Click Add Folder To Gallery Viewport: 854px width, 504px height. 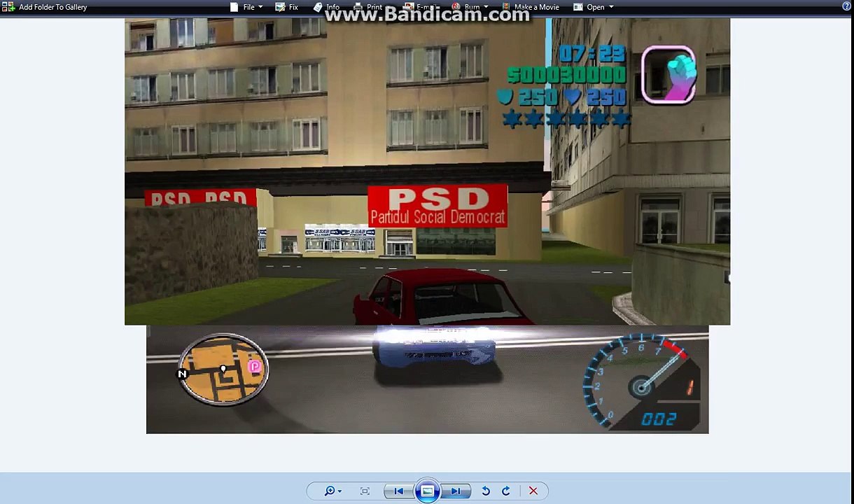click(45, 7)
